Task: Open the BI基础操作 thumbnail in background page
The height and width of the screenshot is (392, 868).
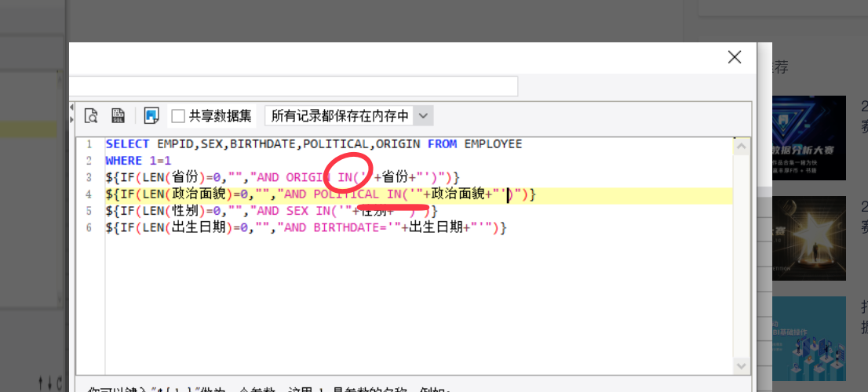Action: tap(809, 339)
